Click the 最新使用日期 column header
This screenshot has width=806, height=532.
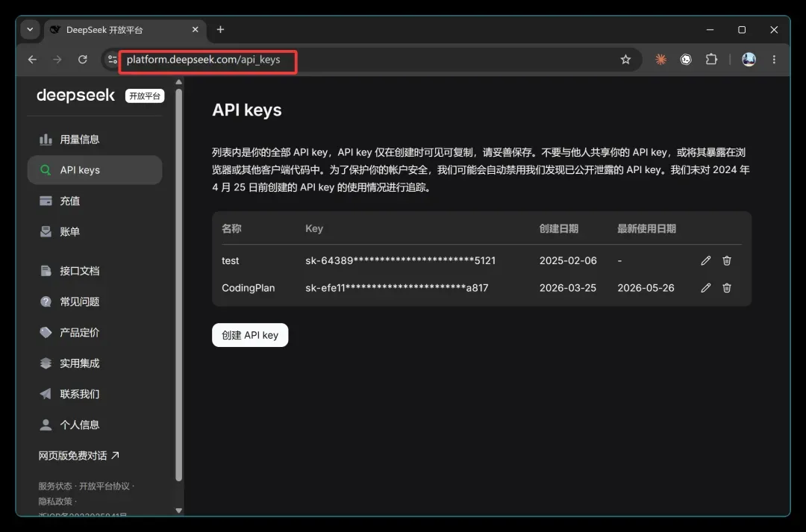(646, 229)
